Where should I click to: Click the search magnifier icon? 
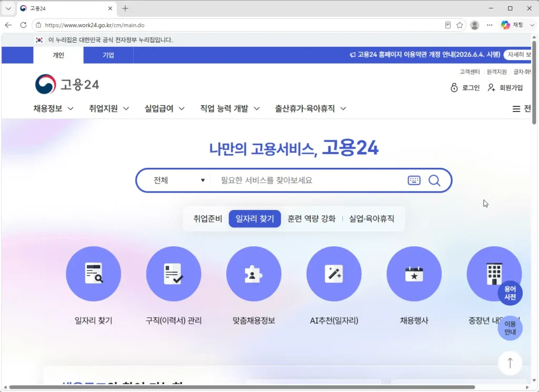(x=434, y=180)
